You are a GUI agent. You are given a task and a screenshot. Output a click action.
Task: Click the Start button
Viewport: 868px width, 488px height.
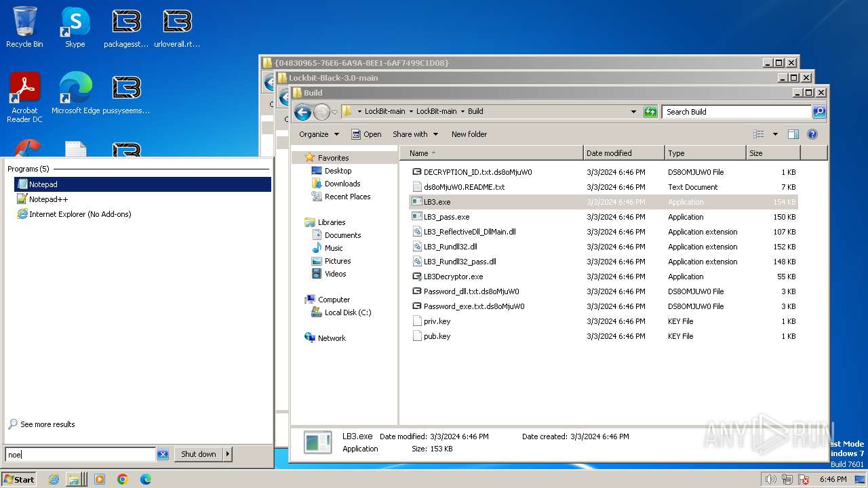[20, 479]
